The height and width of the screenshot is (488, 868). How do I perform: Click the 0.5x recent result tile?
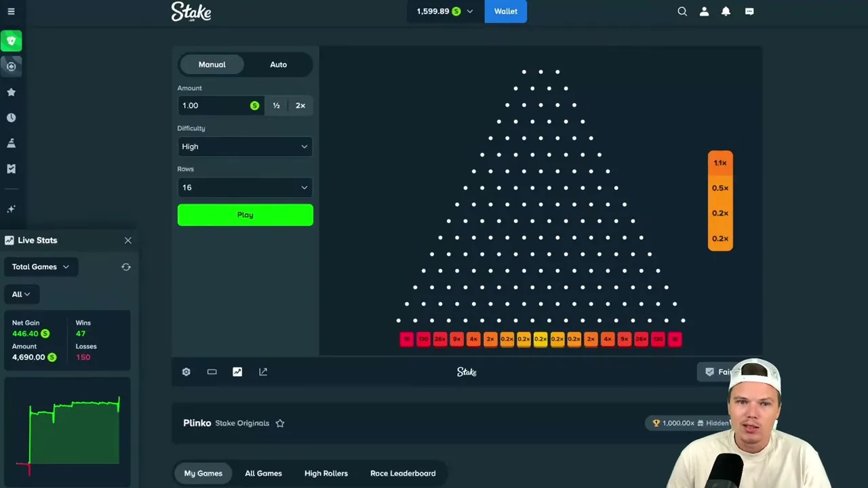720,188
